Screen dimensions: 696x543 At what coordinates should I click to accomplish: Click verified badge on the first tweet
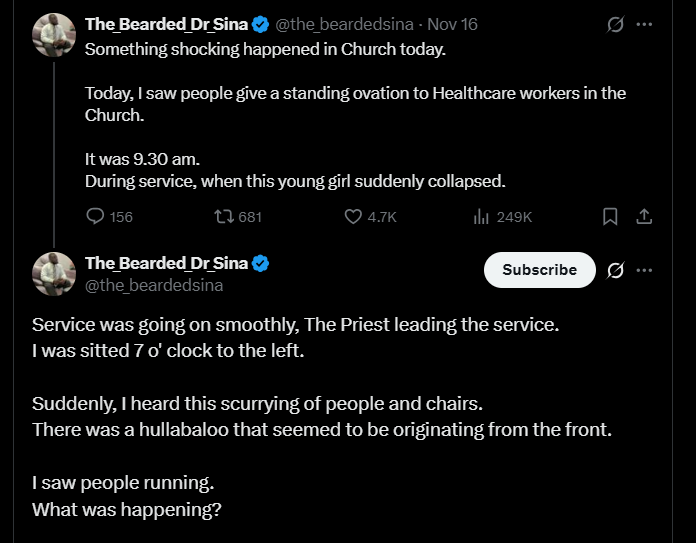261,24
